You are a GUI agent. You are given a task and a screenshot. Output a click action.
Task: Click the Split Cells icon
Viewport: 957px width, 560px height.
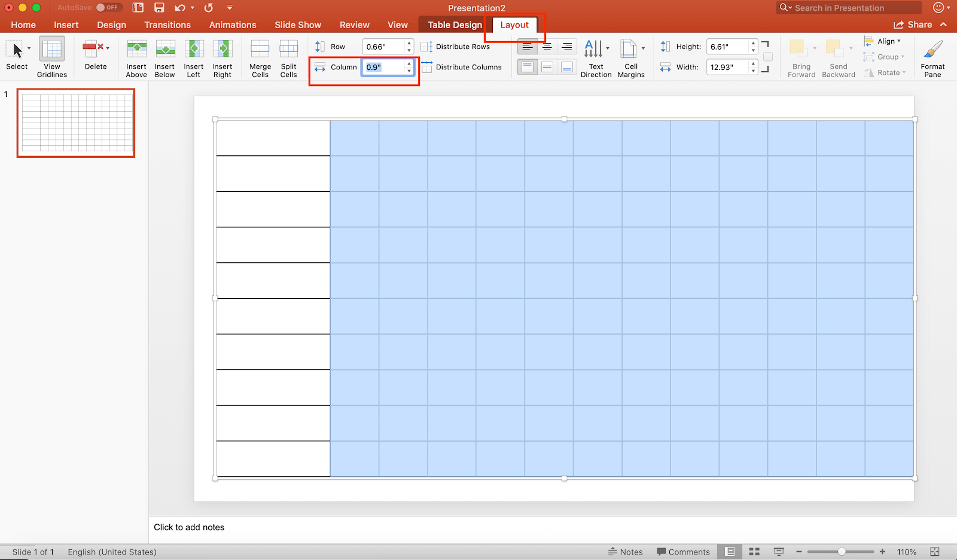[x=288, y=57]
